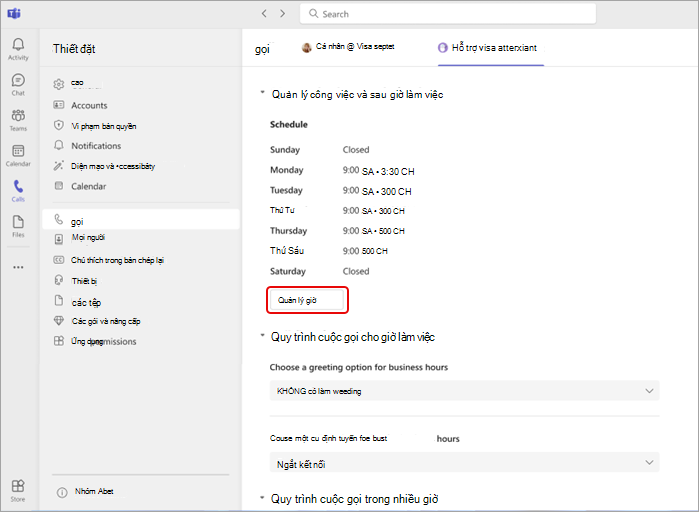Click the Search box
The height and width of the screenshot is (512, 699).
click(448, 14)
